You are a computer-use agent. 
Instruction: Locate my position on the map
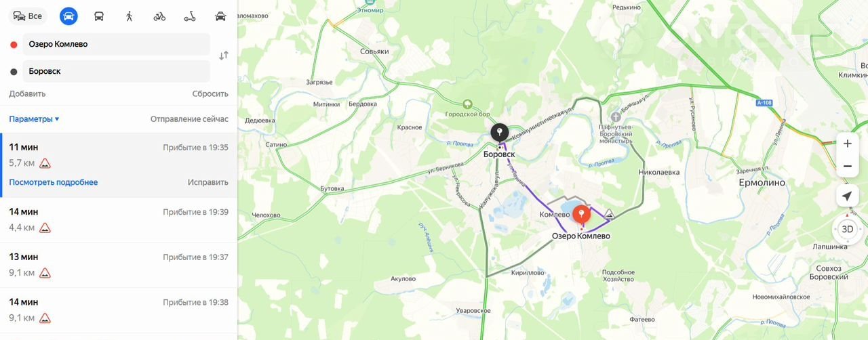[847, 196]
